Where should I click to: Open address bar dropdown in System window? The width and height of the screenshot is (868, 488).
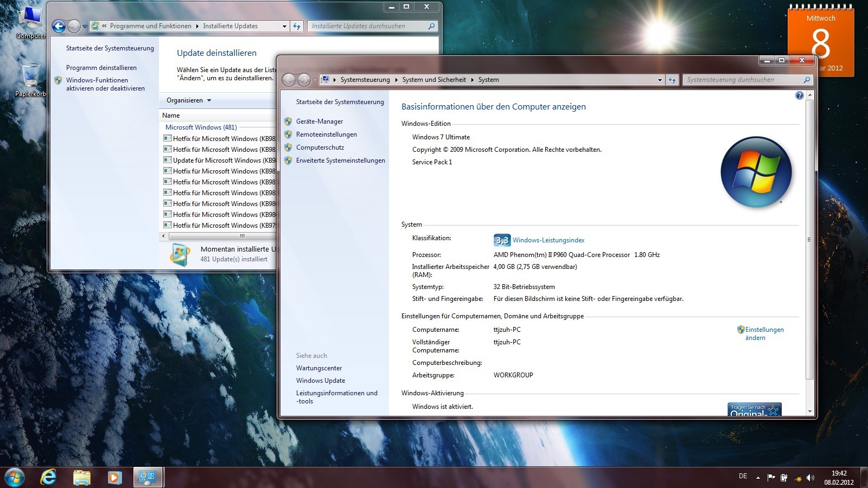(x=660, y=80)
